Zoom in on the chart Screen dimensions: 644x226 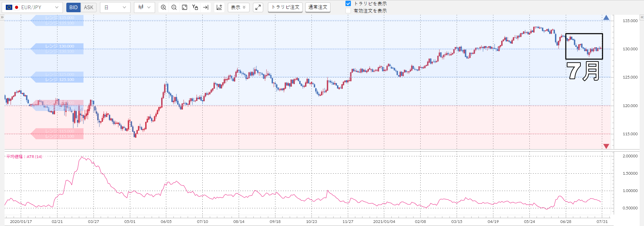pyautogui.click(x=164, y=7)
